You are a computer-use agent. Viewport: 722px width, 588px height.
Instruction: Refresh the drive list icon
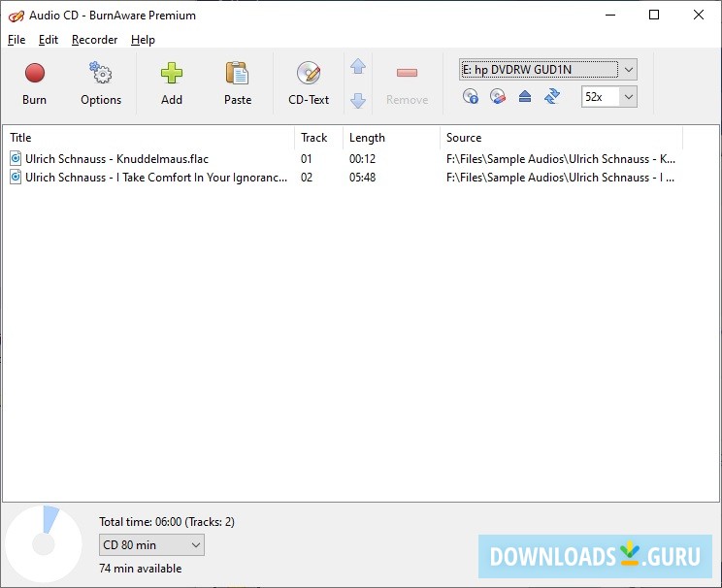pyautogui.click(x=551, y=96)
